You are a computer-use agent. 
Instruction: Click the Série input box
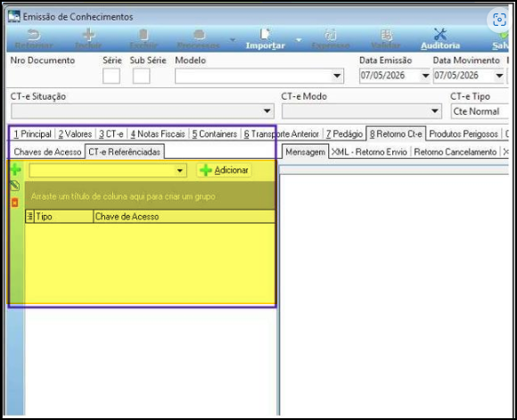[111, 76]
